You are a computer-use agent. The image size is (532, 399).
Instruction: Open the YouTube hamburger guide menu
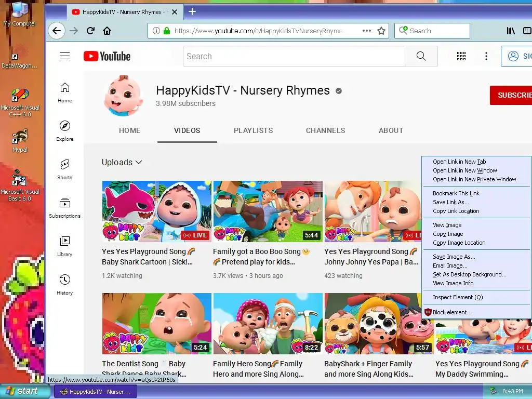pos(65,56)
